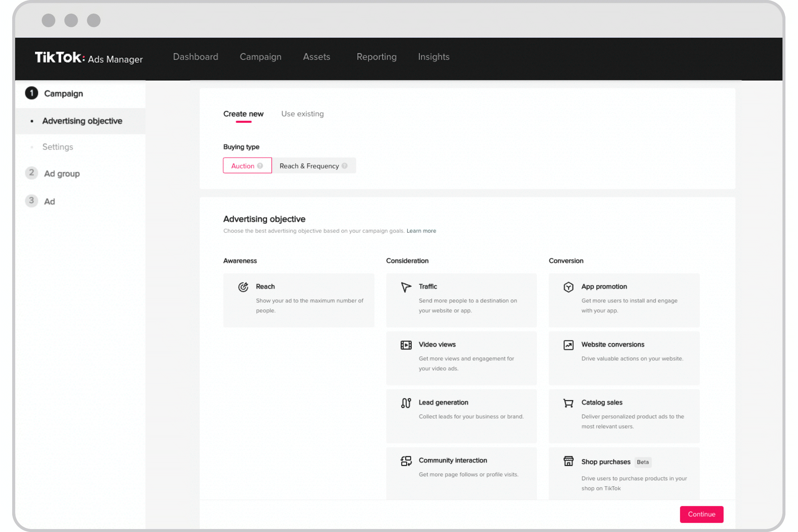
Task: Toggle the Auction buying type
Action: coord(246,165)
